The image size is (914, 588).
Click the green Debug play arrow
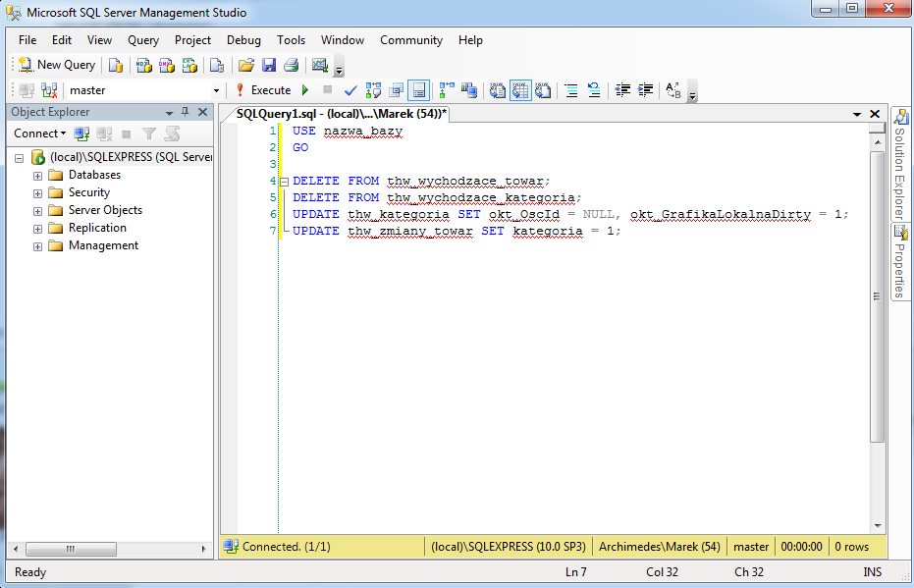point(305,90)
